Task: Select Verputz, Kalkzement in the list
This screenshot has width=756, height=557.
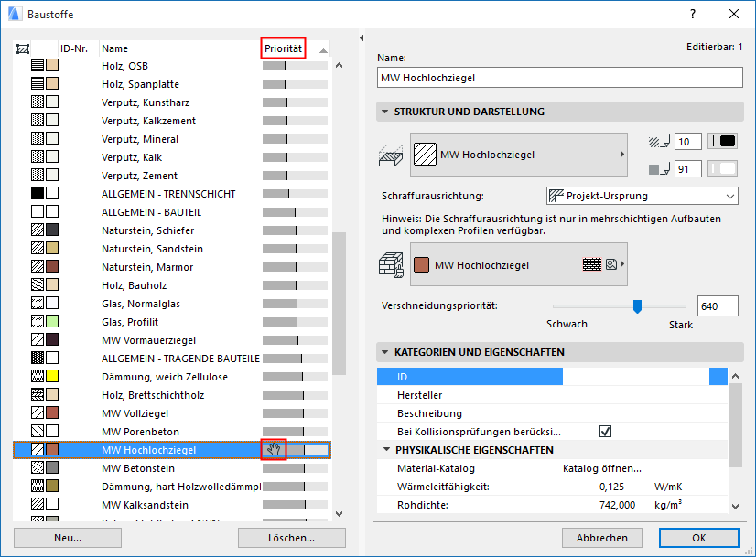Action: tap(172, 120)
